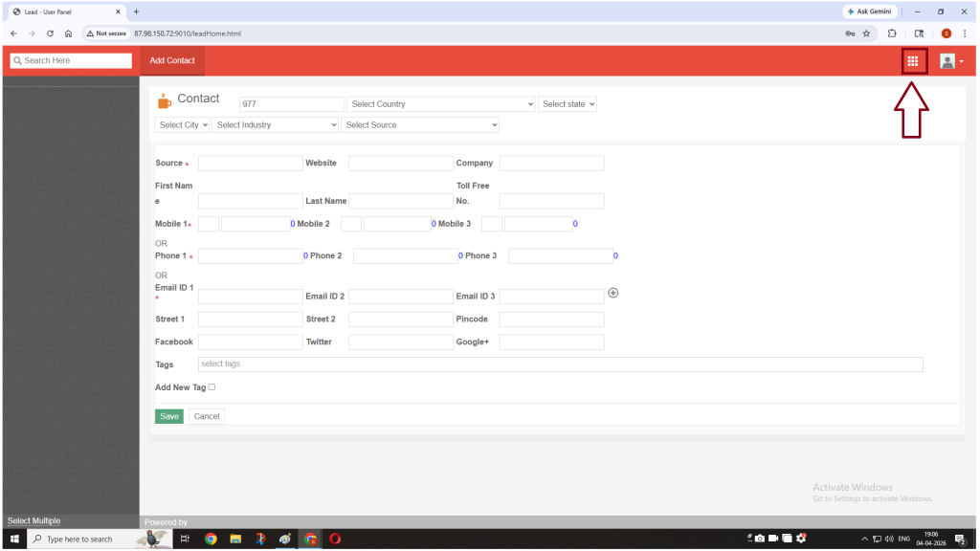Open the Select Source dropdown
Image resolution: width=980 pixels, height=551 pixels.
pyautogui.click(x=421, y=125)
